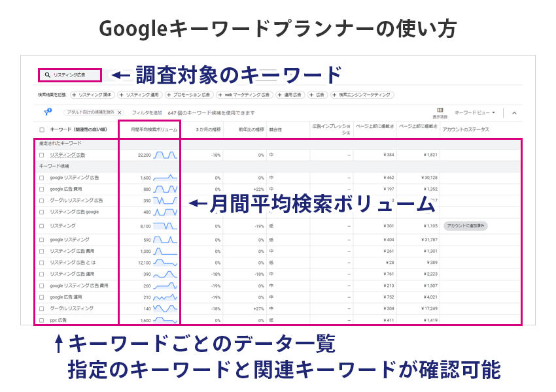The image size is (556, 392).
Task: Remove the アダルト向けの候補を除外 filter chip
Action: click(x=120, y=112)
